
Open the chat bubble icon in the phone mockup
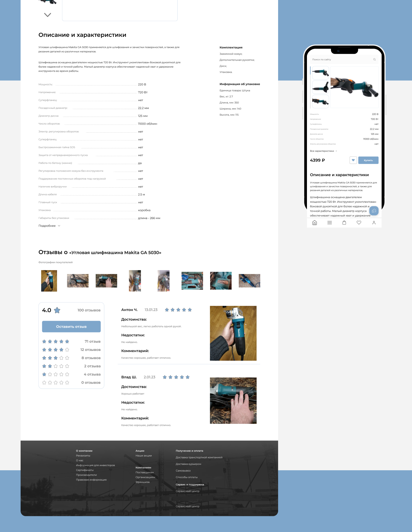pos(374,211)
